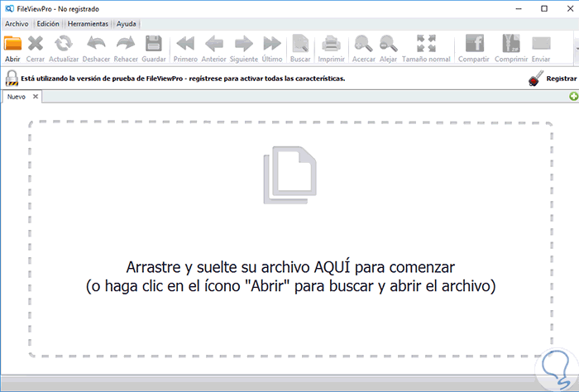579x392 pixels.
Task: Click the Imprimir printer icon
Action: click(331, 44)
